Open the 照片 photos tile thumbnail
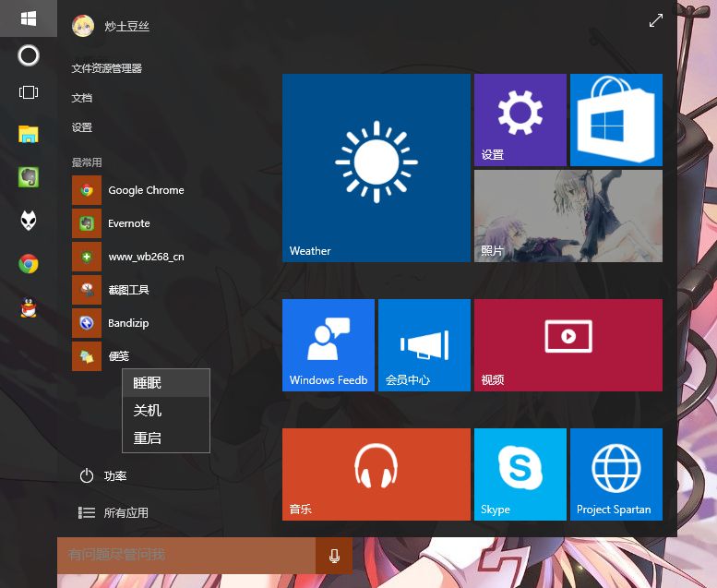The height and width of the screenshot is (588, 717). click(x=568, y=216)
